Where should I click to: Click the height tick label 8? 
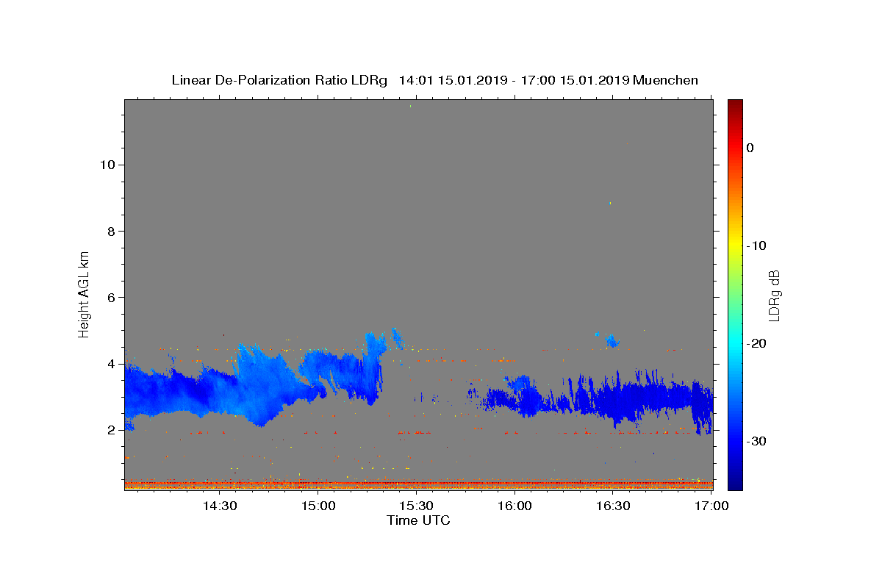[111, 232]
